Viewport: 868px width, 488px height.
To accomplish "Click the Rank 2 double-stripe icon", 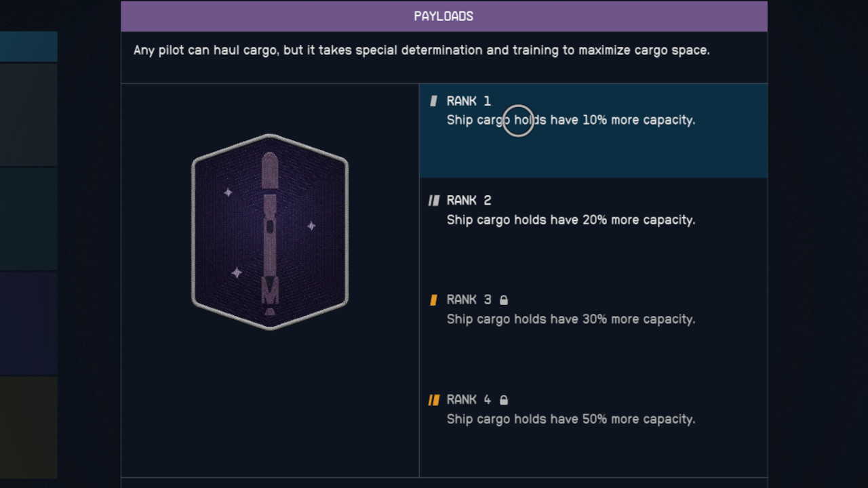I will (434, 201).
